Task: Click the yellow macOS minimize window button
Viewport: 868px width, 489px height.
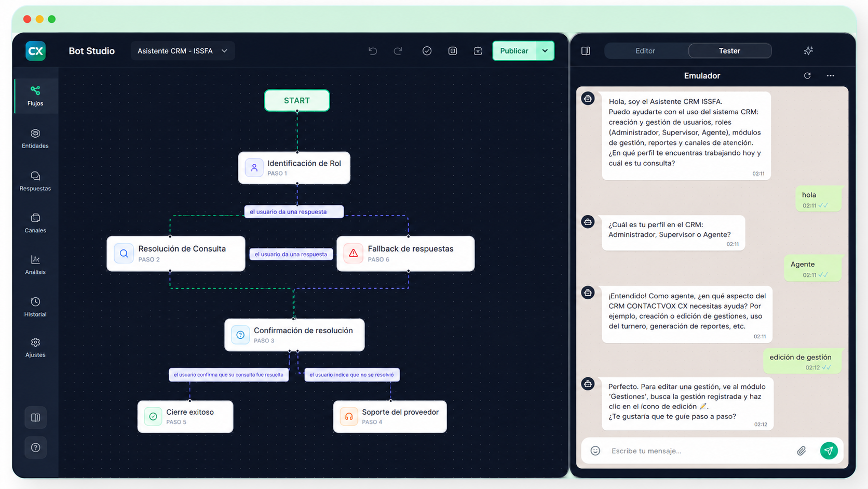Action: 39,19
